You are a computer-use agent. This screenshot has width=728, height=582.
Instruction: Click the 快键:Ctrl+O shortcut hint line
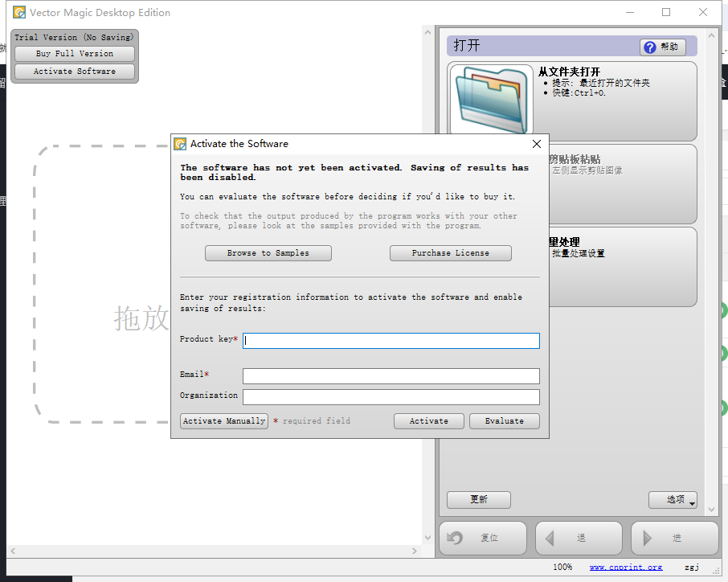[x=579, y=93]
